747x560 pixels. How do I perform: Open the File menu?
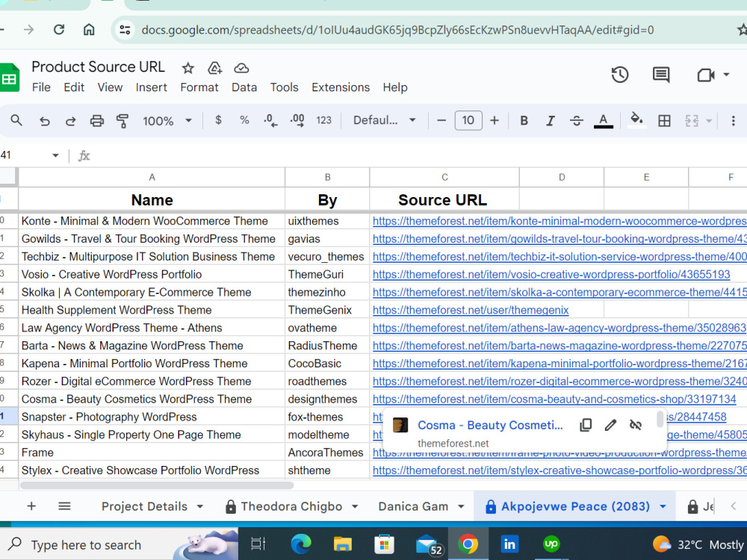click(x=41, y=87)
